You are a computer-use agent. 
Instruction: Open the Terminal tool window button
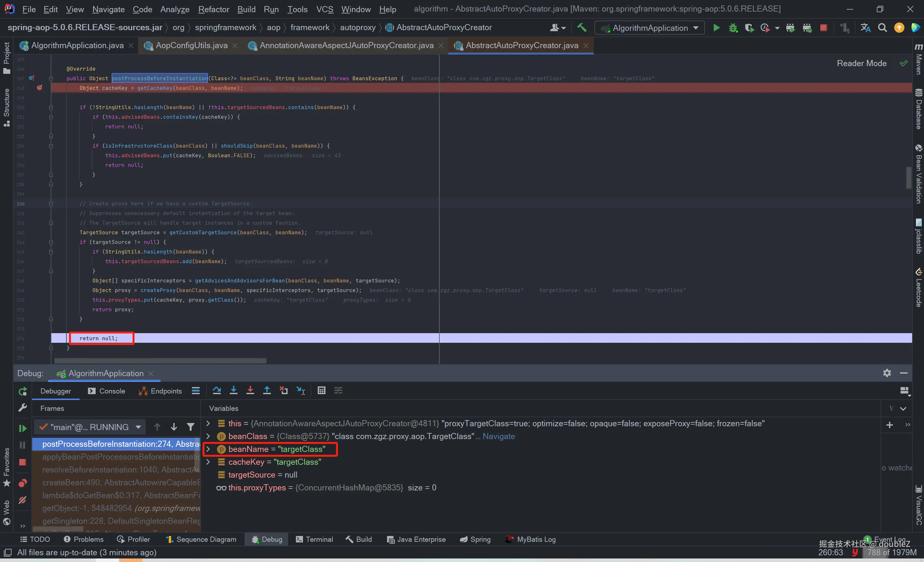(x=314, y=539)
